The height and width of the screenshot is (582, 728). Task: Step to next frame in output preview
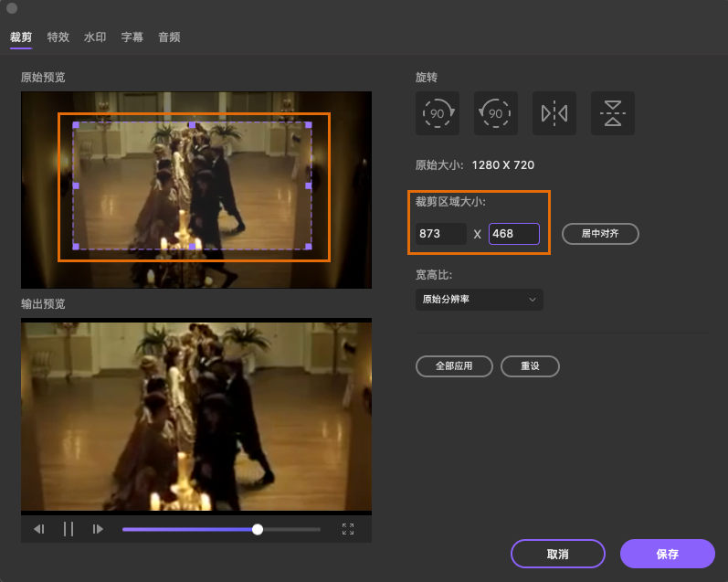pyautogui.click(x=98, y=529)
